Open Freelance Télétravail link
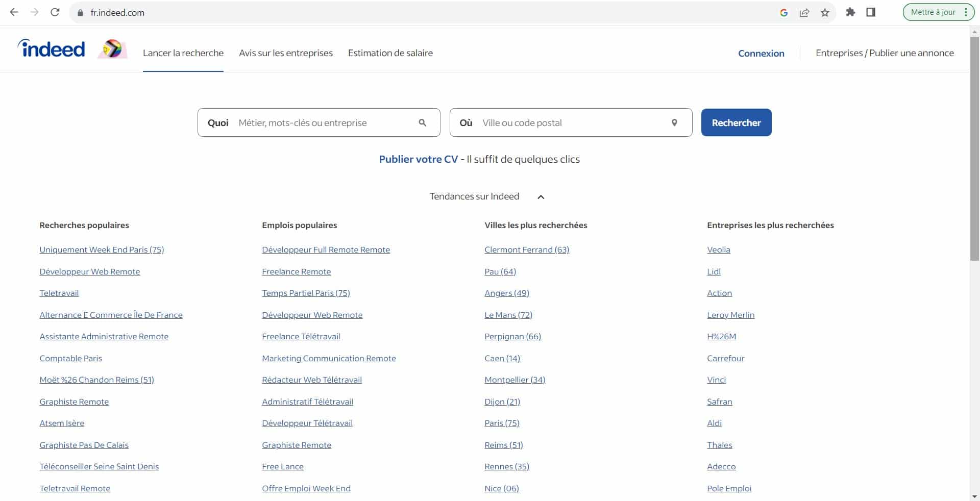Image resolution: width=980 pixels, height=501 pixels. [301, 336]
